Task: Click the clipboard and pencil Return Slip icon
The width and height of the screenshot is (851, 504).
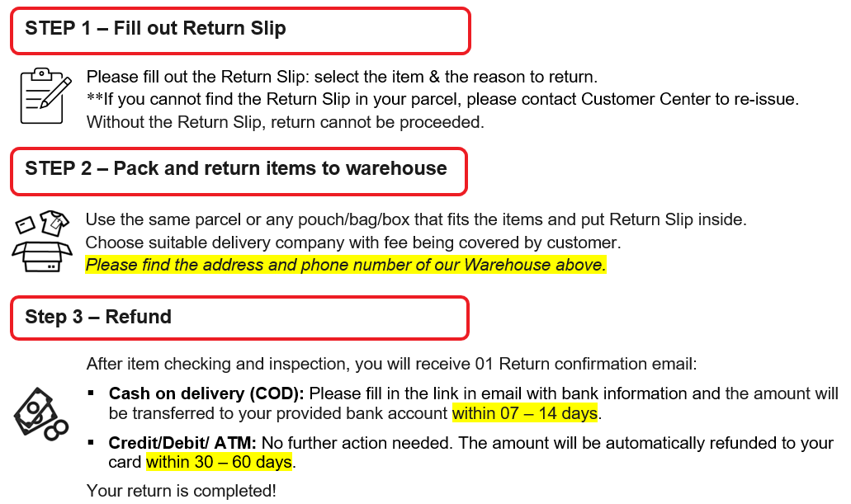Action: [x=43, y=96]
